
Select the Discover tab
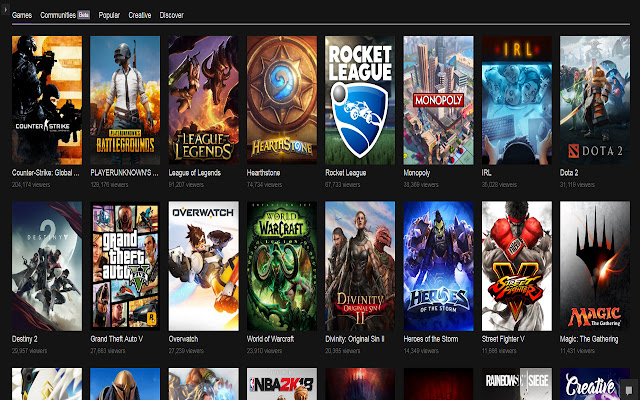[x=171, y=15]
